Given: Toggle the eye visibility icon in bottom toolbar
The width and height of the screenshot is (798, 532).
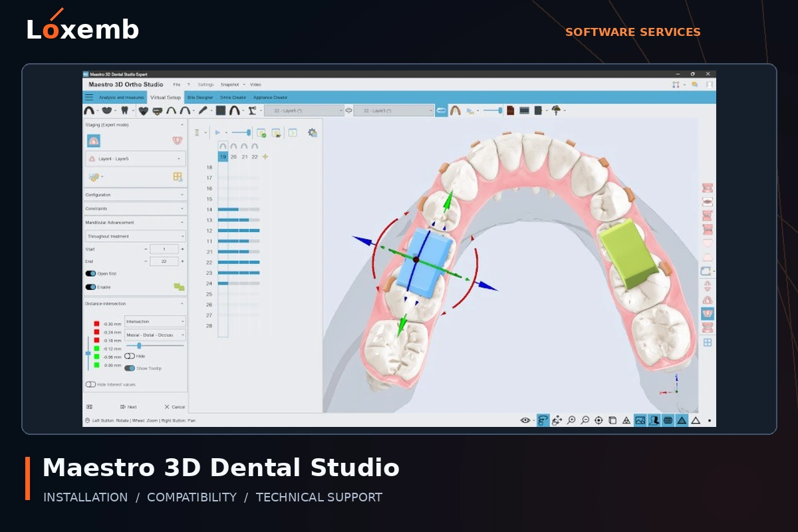Looking at the screenshot, I should (525, 420).
